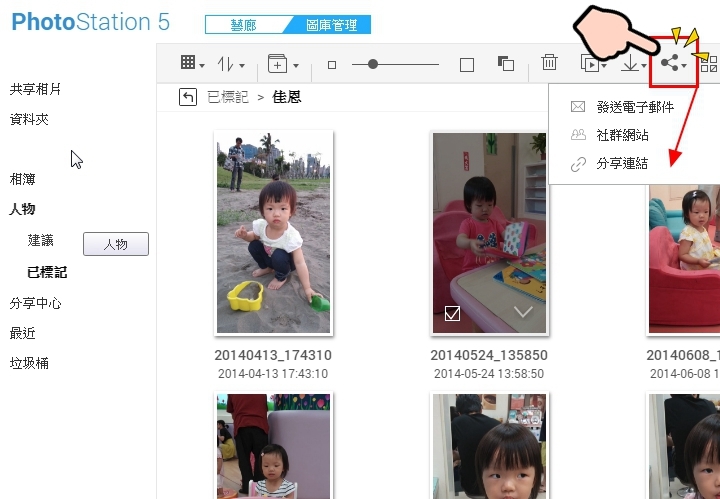Click date text 2014-04-13 17:43:10
The image size is (720, 499).
click(273, 374)
